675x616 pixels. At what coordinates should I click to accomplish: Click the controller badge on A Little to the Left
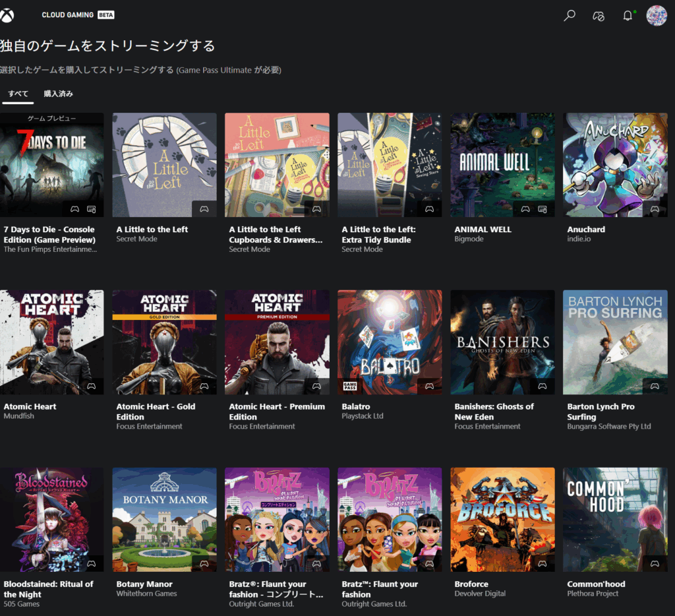(x=204, y=209)
